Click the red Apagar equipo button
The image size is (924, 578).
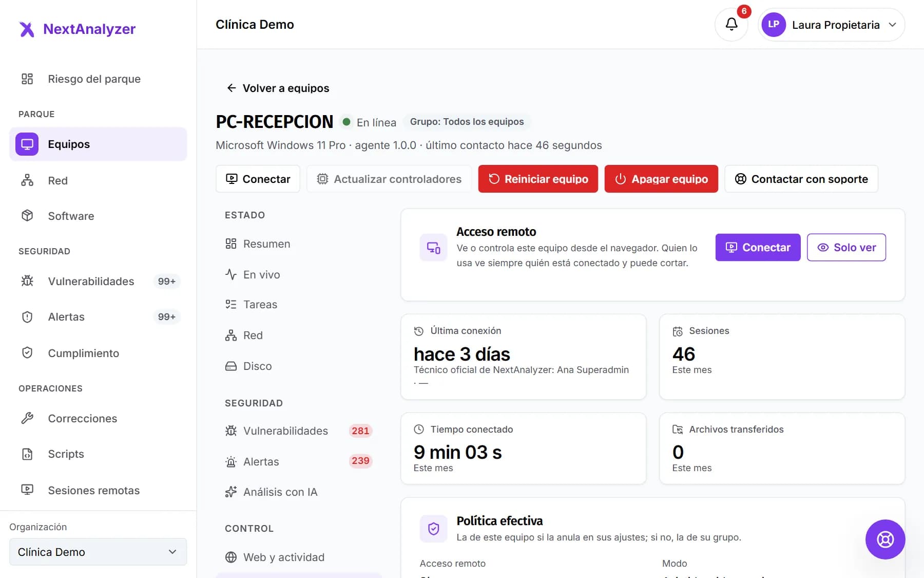point(661,179)
